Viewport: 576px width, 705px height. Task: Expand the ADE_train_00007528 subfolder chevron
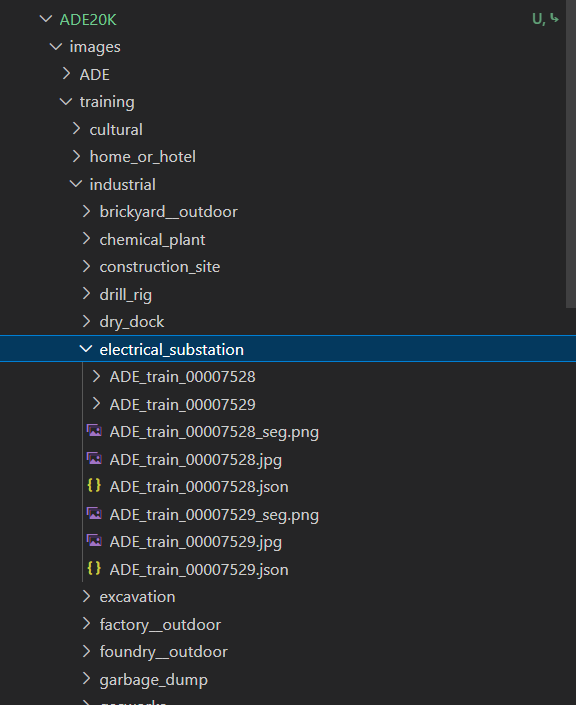tap(96, 376)
